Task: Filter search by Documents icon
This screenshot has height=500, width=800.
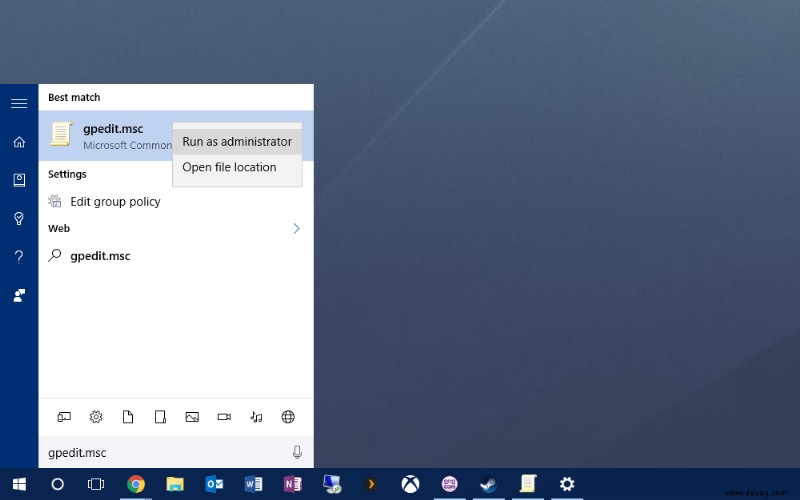Action: pos(128,417)
